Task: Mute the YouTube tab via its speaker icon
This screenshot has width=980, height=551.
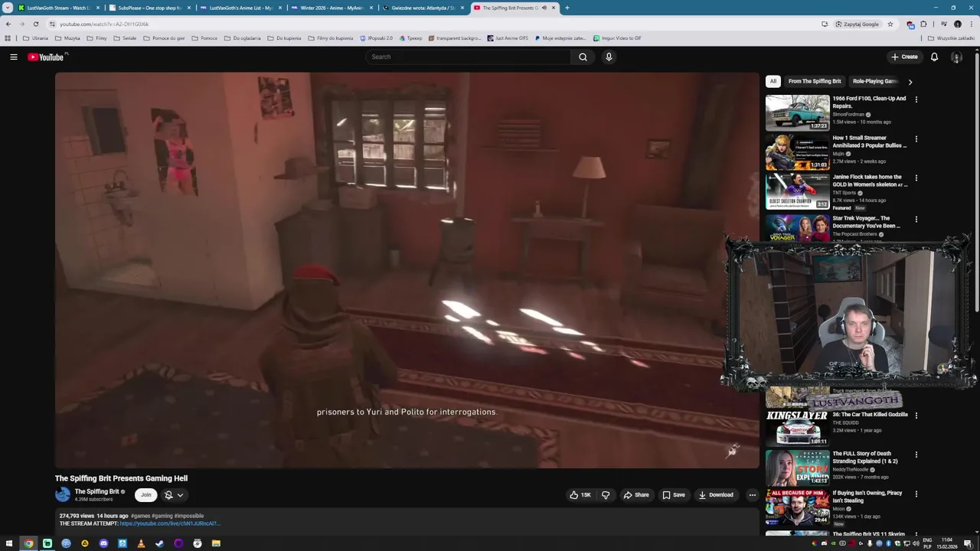Action: click(x=544, y=8)
